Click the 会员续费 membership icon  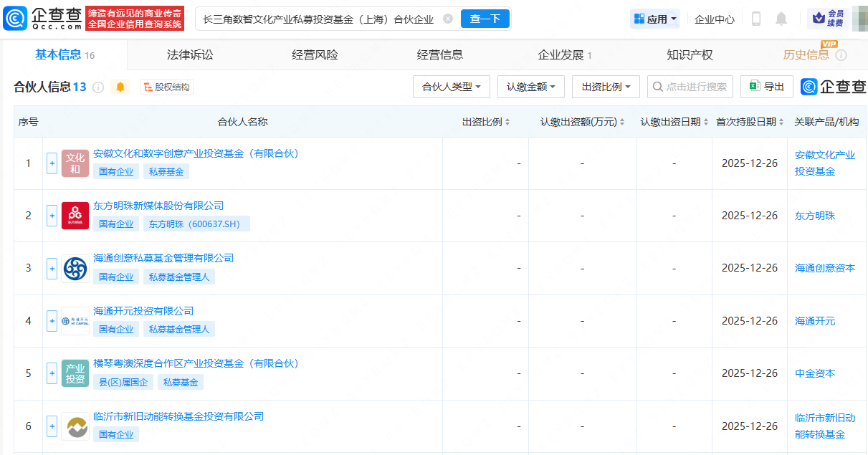[x=829, y=19]
